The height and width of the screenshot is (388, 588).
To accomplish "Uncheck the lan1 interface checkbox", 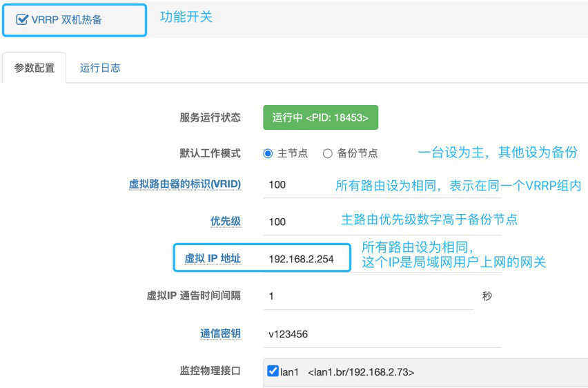I will tap(273, 371).
